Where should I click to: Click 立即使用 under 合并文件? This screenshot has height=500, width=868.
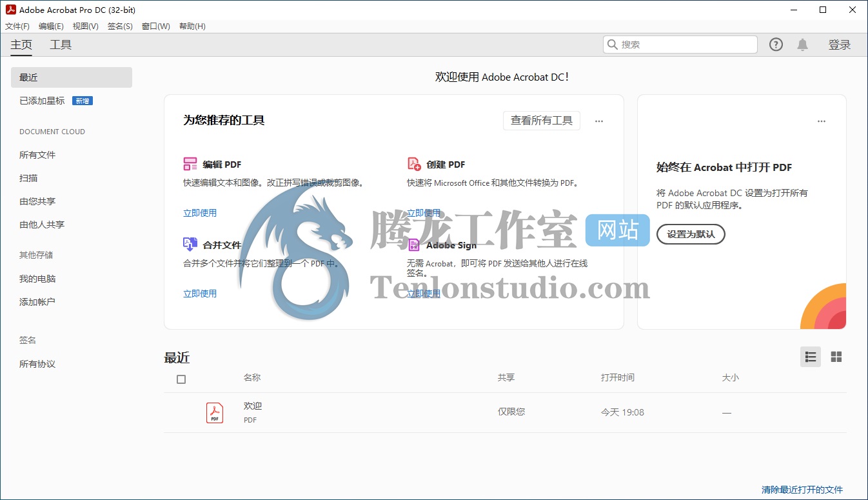pyautogui.click(x=200, y=294)
